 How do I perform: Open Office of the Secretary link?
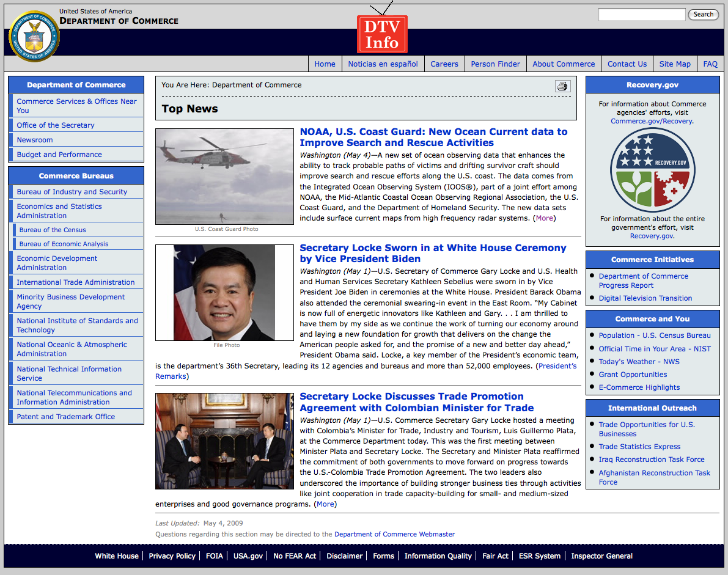(56, 125)
